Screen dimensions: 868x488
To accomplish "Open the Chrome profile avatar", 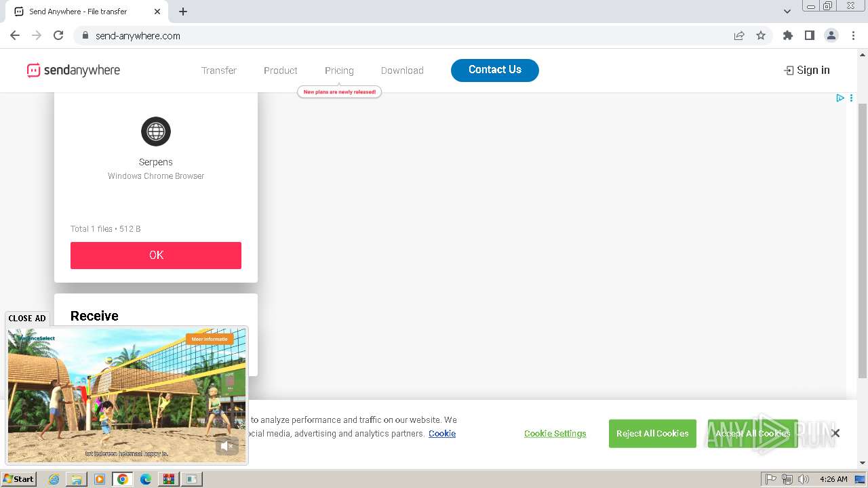I will [x=831, y=35].
